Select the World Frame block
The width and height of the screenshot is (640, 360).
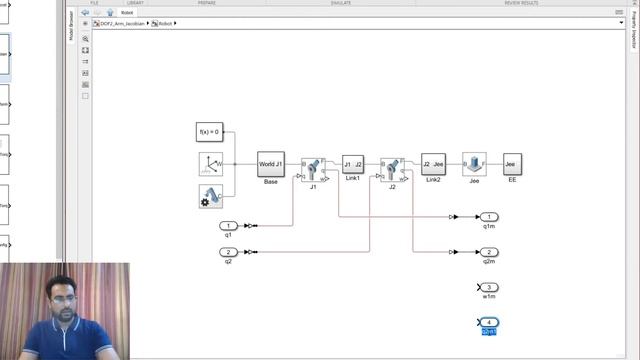211,164
